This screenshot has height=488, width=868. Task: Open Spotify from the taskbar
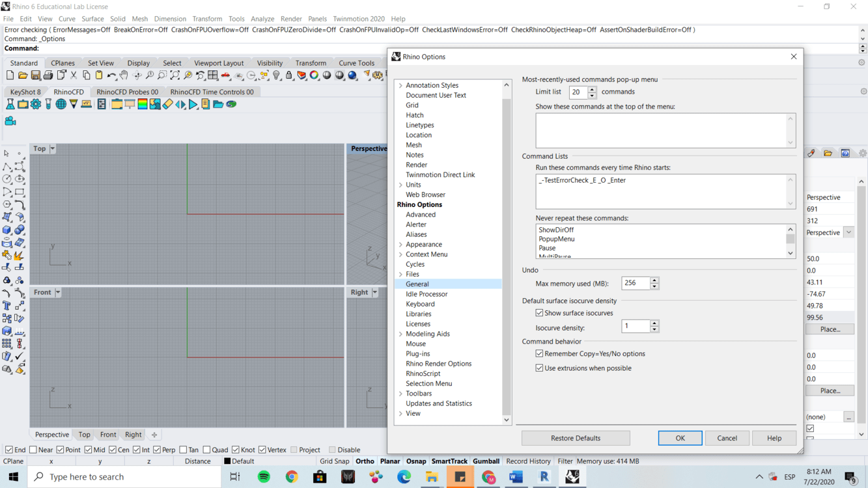tap(264, 477)
